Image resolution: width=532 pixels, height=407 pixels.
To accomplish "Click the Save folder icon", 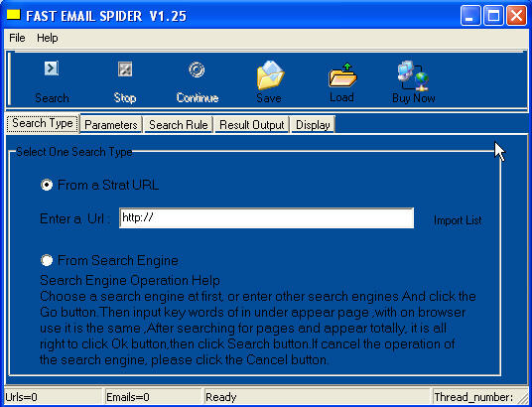I will tap(270, 75).
